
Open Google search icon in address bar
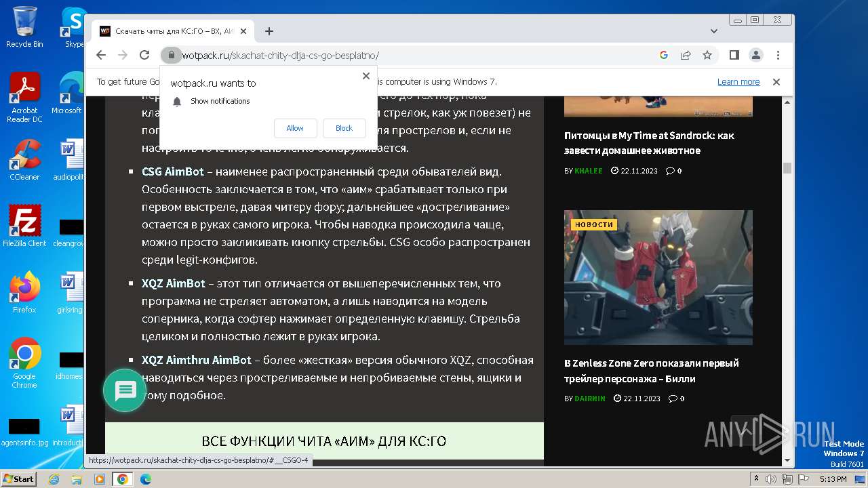click(x=664, y=55)
